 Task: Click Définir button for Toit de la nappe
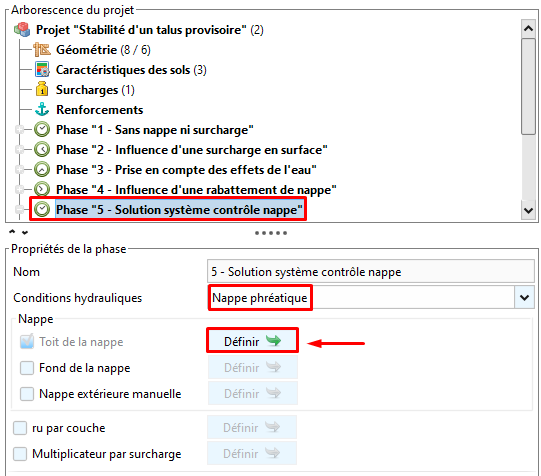tap(253, 341)
